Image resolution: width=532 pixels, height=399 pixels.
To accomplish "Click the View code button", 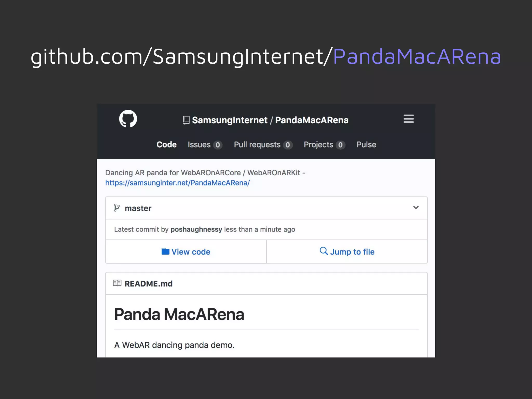I will (186, 251).
